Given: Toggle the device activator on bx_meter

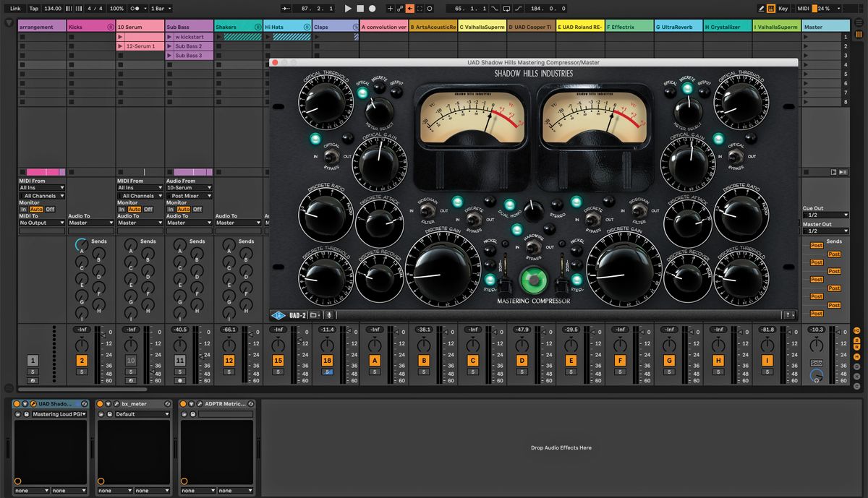Looking at the screenshot, I should 99,403.
